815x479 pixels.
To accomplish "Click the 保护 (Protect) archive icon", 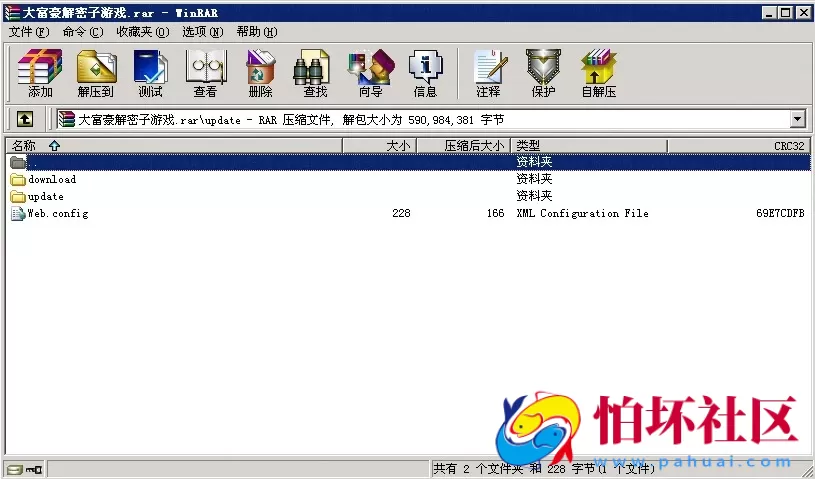I will 543,74.
